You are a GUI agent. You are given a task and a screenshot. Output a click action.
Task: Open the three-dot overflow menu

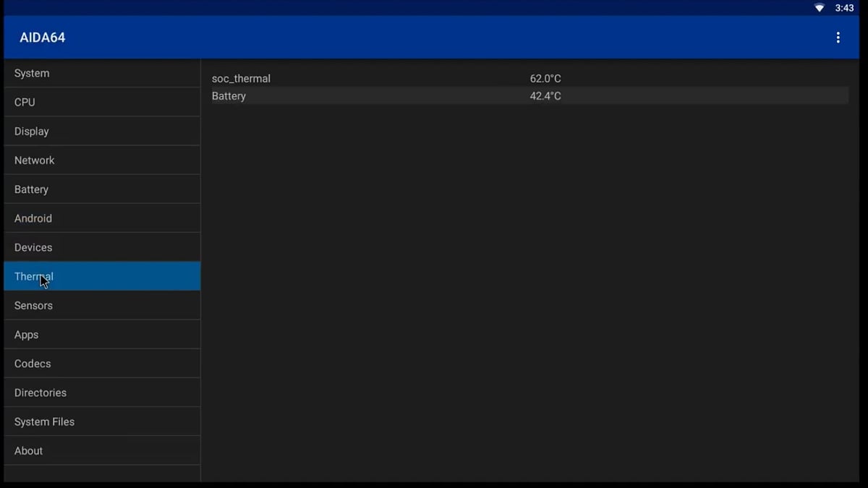point(838,38)
